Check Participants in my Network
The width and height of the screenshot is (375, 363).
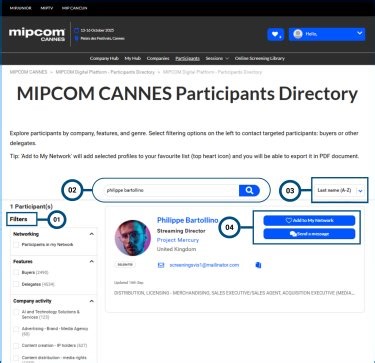(16, 245)
